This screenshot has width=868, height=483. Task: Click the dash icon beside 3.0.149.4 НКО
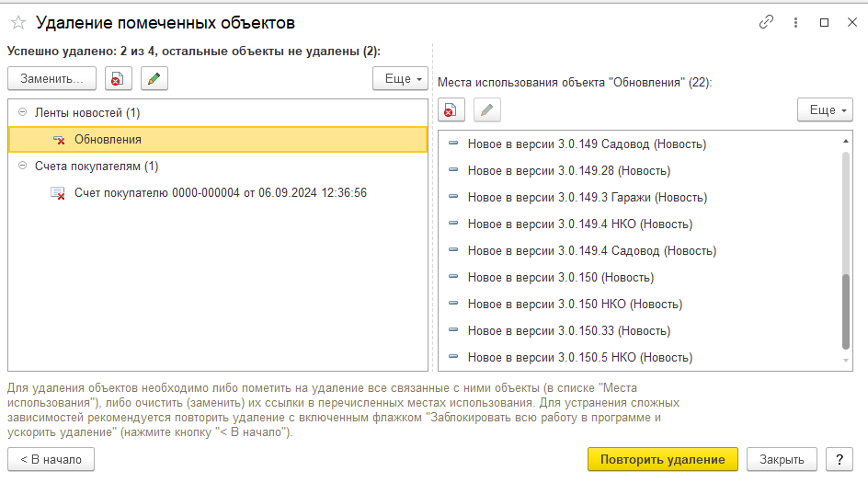452,224
